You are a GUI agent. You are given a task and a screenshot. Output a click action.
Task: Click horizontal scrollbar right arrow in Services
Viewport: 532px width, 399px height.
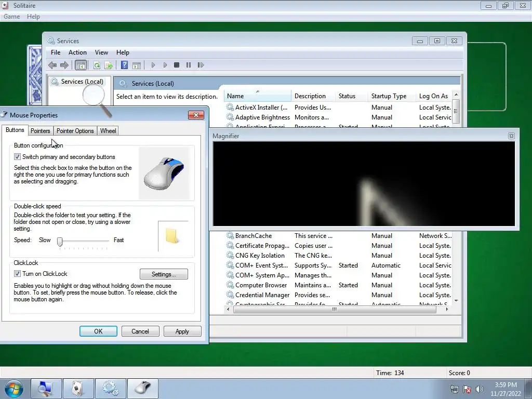tap(447, 309)
